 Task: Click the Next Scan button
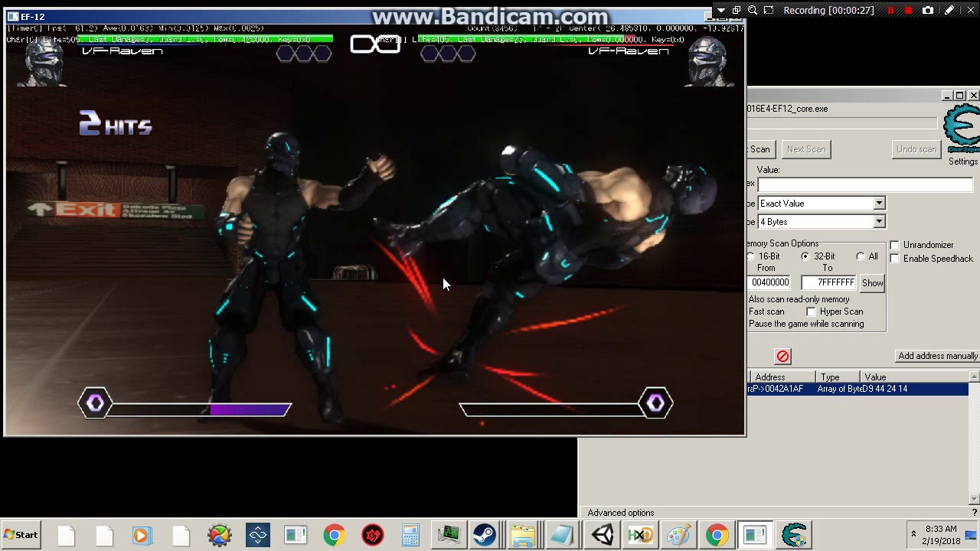[806, 149]
